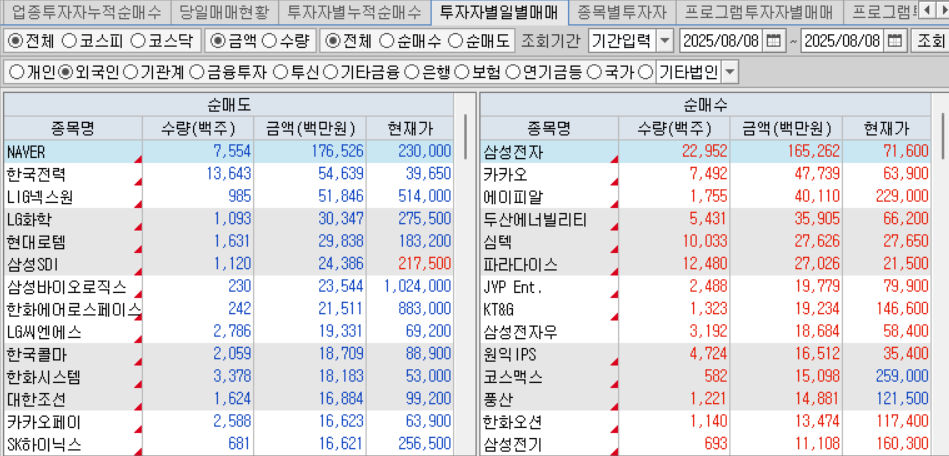Click 현재가 header in 순매수 table
This screenshot has height=456, width=949.
[x=886, y=128]
